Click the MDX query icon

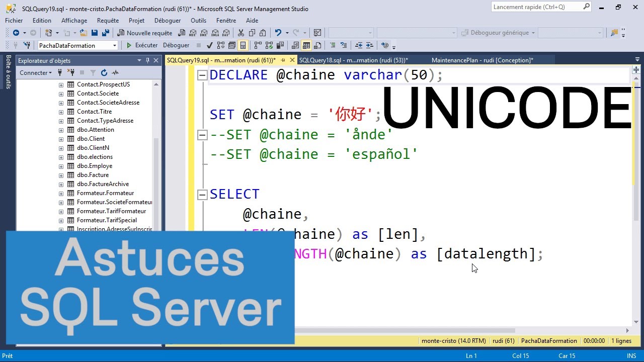(x=193, y=33)
